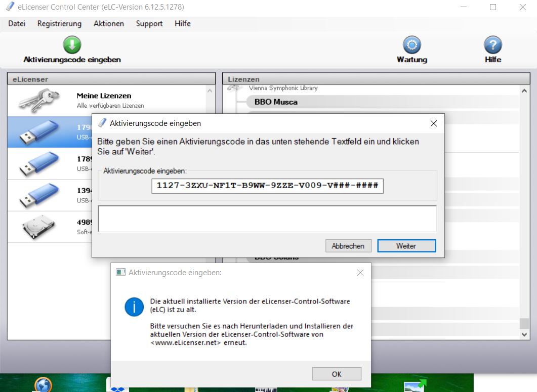Image resolution: width=537 pixels, height=392 pixels.
Task: Open the Hilfe menu
Action: [183, 24]
